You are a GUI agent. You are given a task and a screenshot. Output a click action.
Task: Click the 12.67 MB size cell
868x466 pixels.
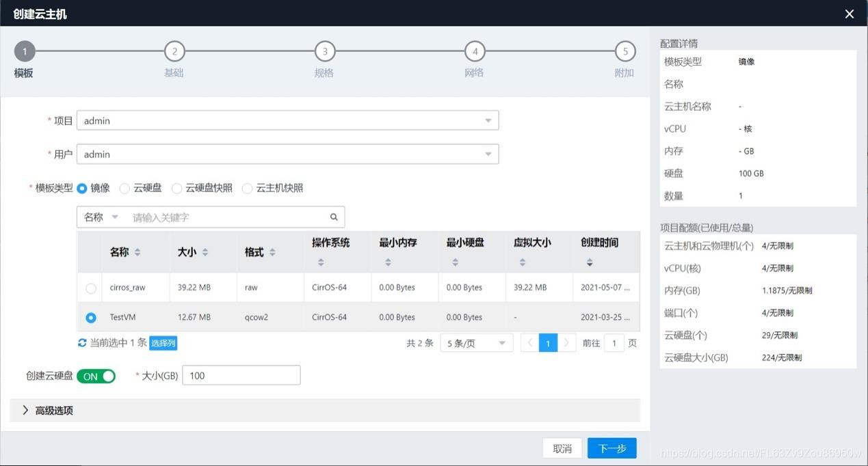(x=194, y=317)
